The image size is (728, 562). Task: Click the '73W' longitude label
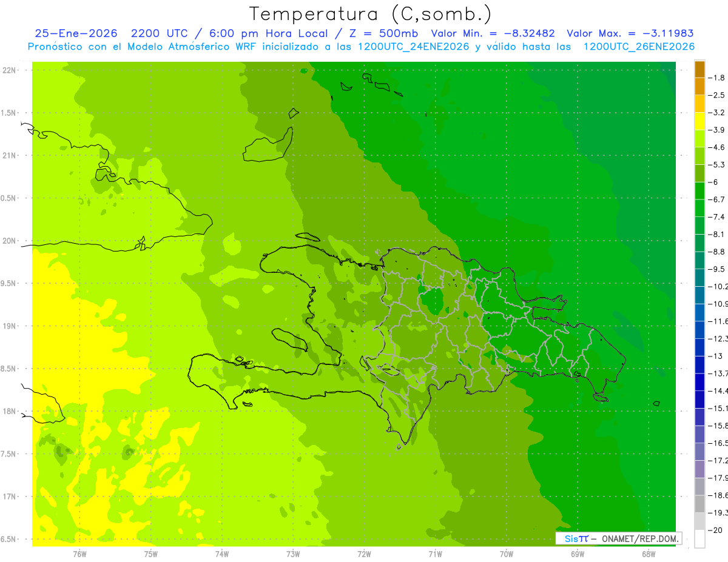(293, 554)
